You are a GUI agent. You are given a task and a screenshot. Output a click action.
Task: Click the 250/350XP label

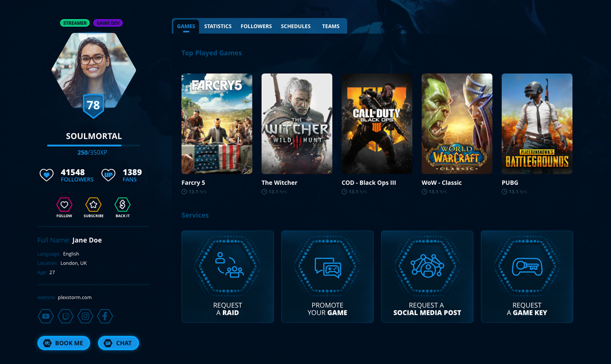tap(92, 153)
